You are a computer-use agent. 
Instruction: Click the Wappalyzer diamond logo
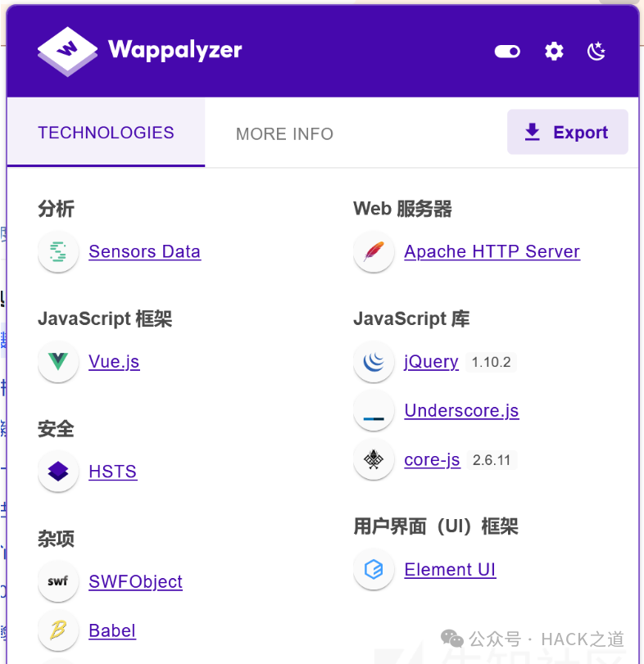pyautogui.click(x=67, y=52)
